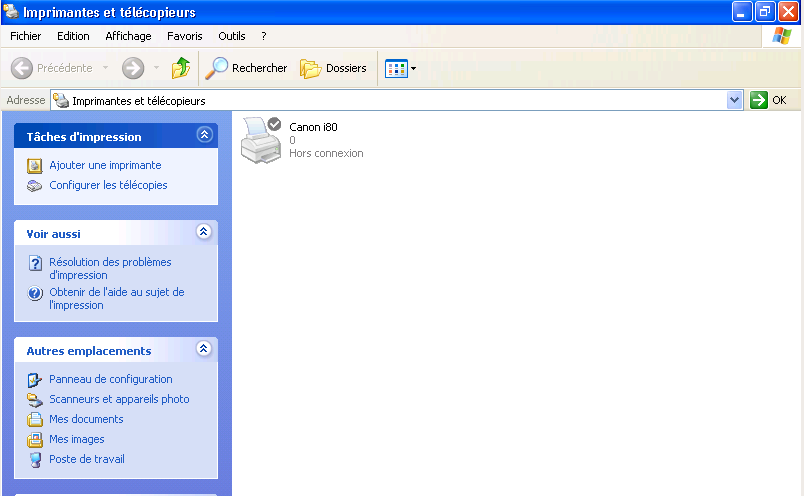The height and width of the screenshot is (496, 804).
Task: Click the Mes documents folder icon
Action: point(34,420)
